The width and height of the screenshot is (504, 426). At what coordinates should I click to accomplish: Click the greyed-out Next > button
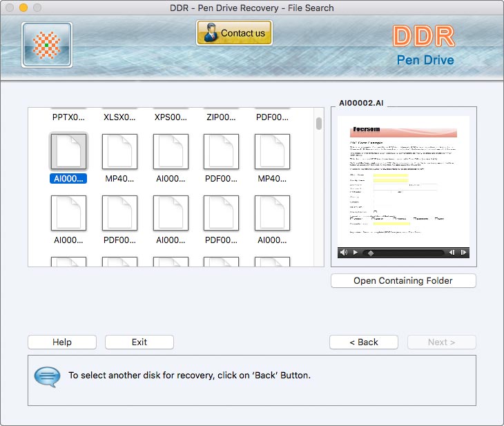[442, 342]
